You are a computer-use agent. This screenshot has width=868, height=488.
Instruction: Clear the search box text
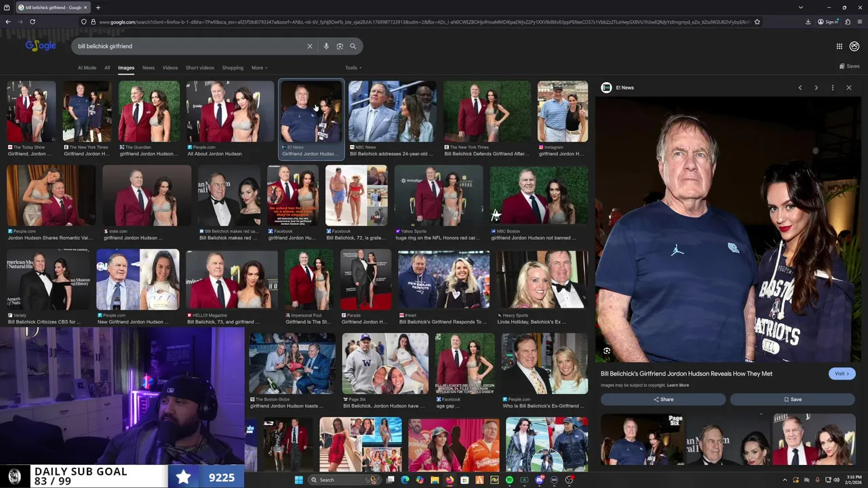(310, 46)
